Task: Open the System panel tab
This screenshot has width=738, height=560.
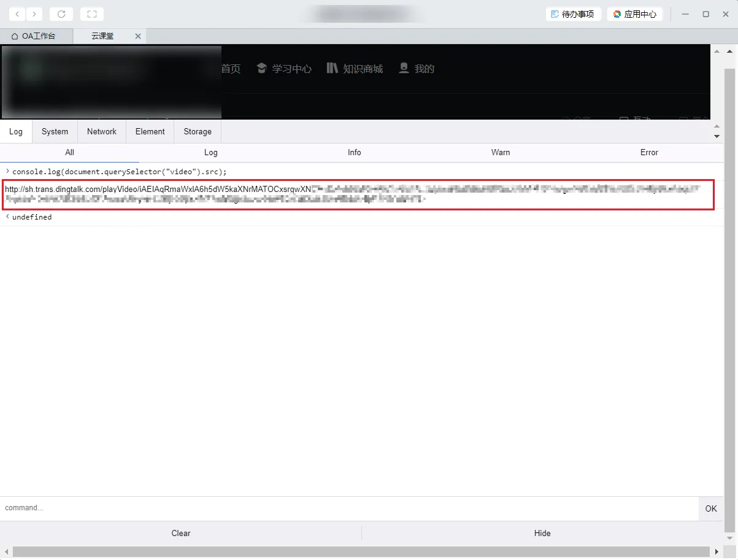Action: pyautogui.click(x=55, y=131)
